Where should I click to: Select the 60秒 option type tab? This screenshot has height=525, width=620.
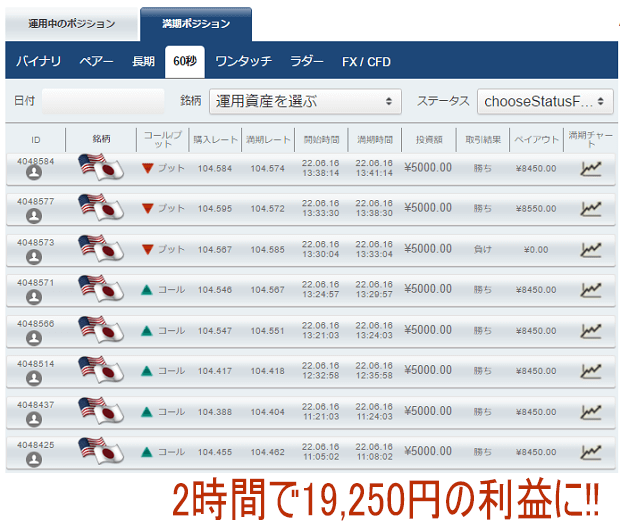[185, 62]
